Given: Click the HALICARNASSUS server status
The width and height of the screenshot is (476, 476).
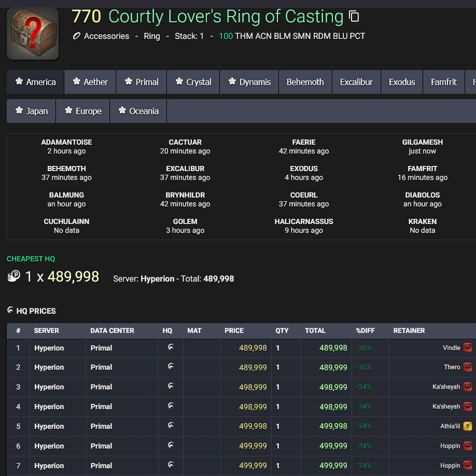Looking at the screenshot, I should [x=304, y=226].
